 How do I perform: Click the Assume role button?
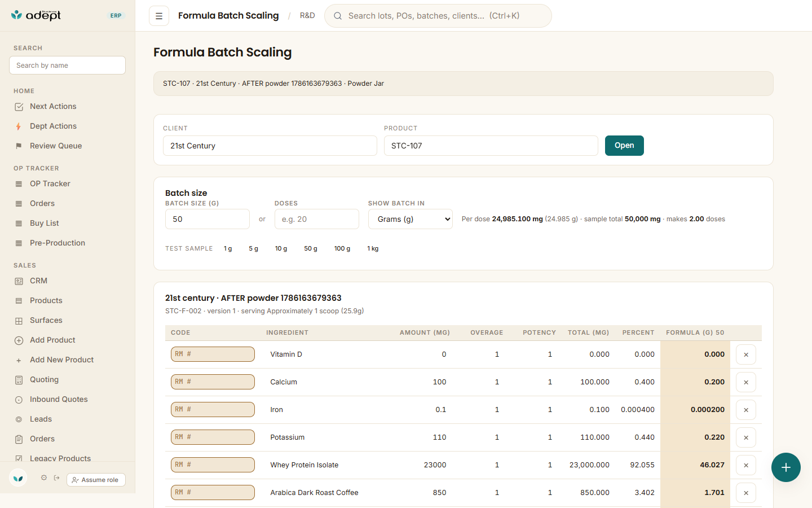[96, 480]
